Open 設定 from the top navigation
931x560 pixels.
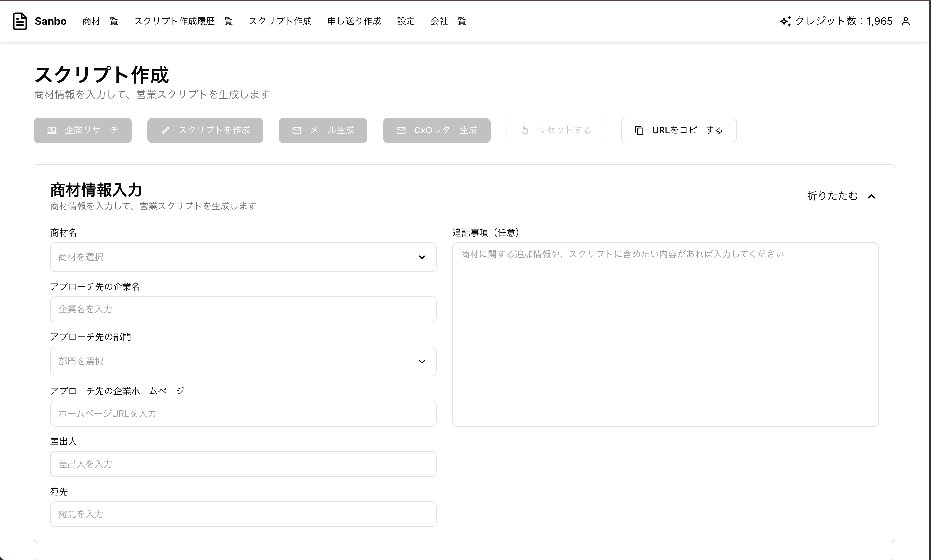tap(406, 21)
